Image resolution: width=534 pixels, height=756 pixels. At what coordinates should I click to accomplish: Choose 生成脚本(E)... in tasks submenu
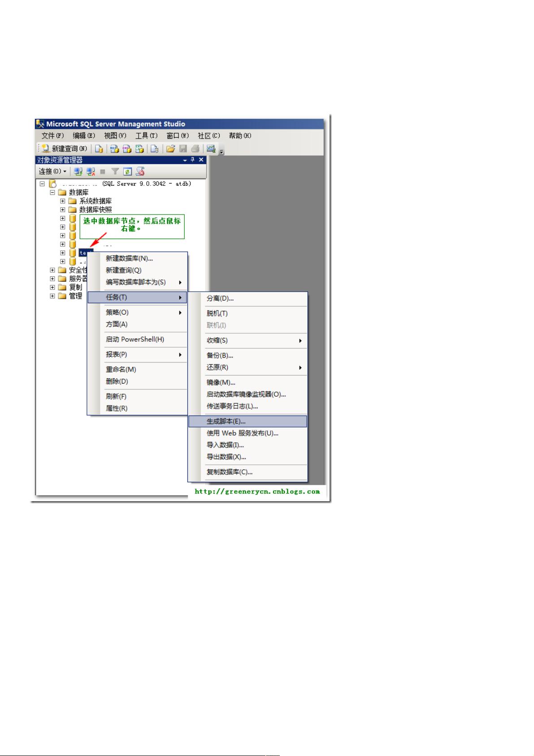247,421
